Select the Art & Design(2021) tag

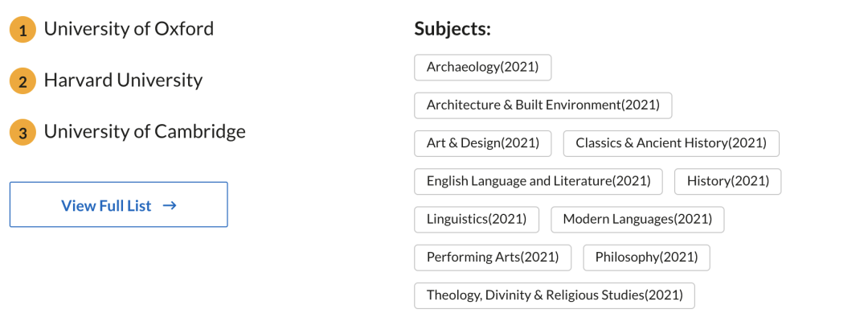point(482,143)
